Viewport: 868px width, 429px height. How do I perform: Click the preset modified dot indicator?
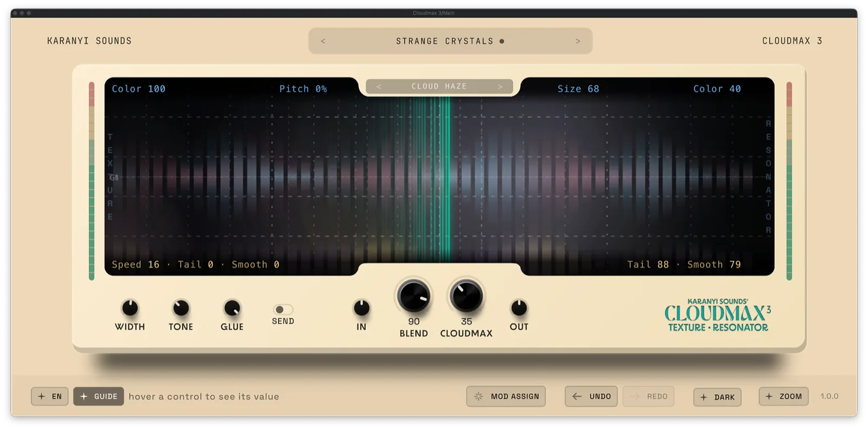502,41
